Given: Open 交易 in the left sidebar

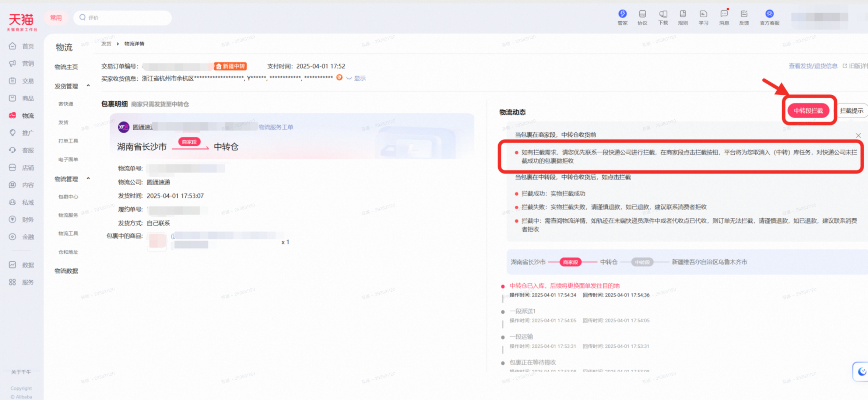Looking at the screenshot, I should 22,81.
